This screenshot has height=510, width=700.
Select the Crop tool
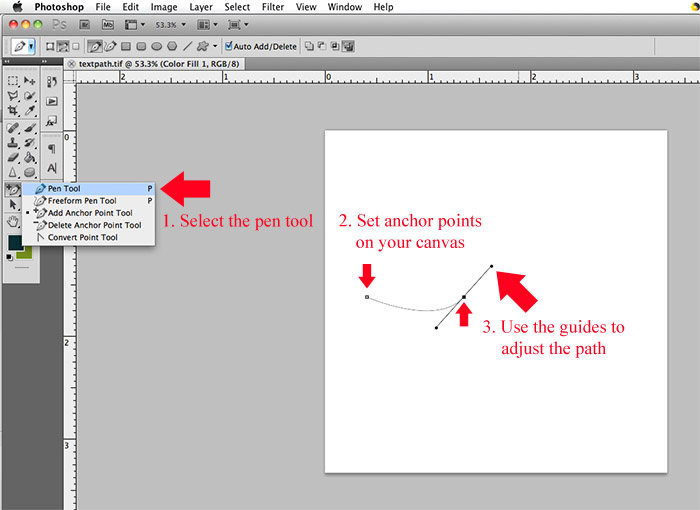tap(13, 110)
